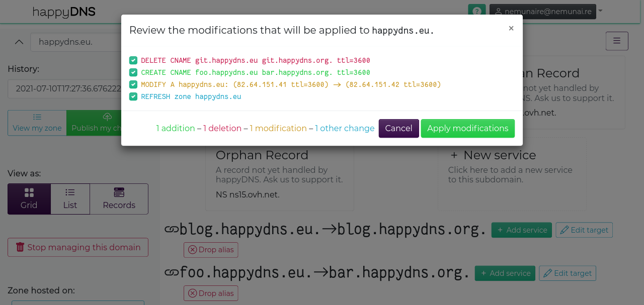Screen dimensions: 644x305
Task: Drop alias for blog.happydns.eu
Action: coord(211,250)
